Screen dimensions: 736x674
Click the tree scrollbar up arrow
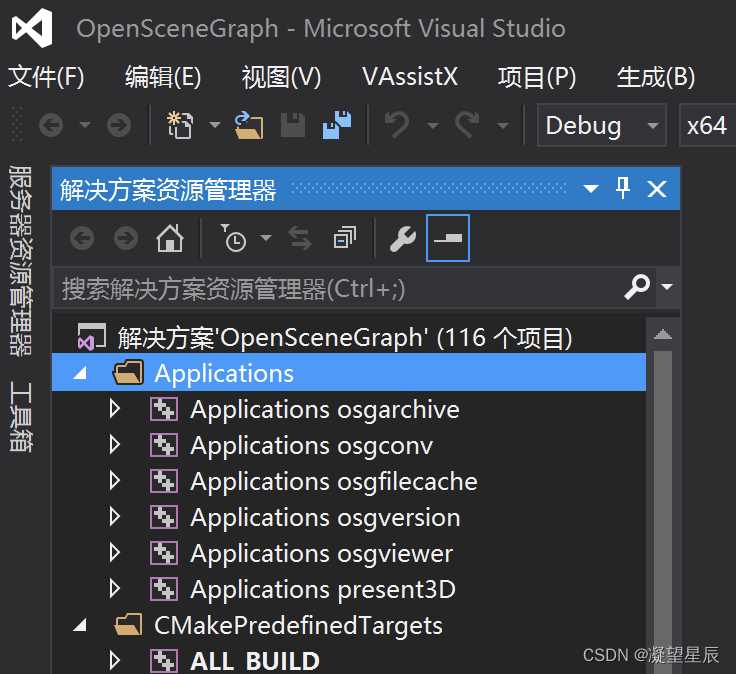tap(663, 335)
